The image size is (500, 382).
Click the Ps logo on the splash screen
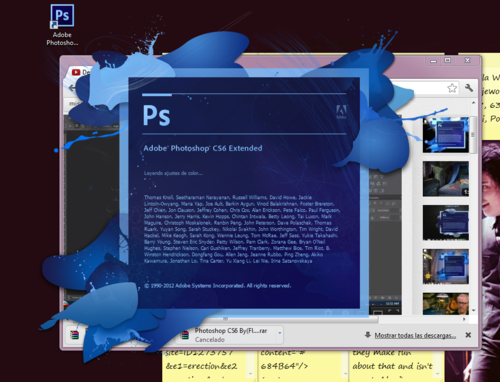pyautogui.click(x=156, y=116)
